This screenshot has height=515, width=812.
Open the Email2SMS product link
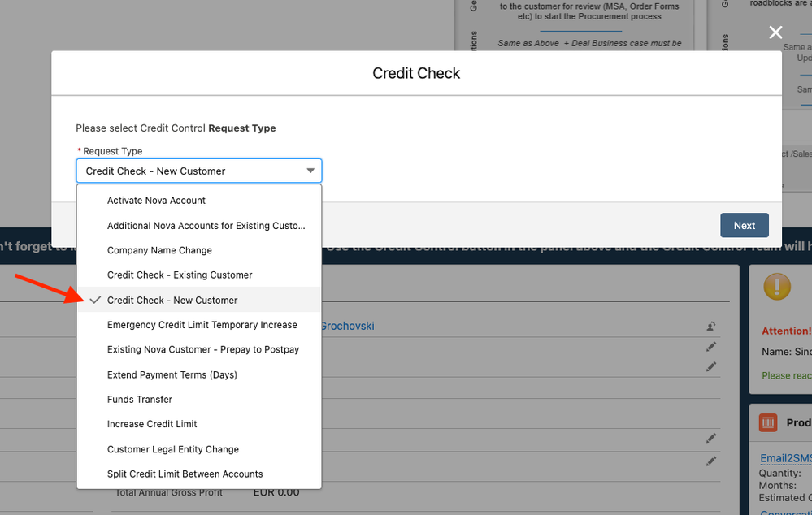[786, 458]
